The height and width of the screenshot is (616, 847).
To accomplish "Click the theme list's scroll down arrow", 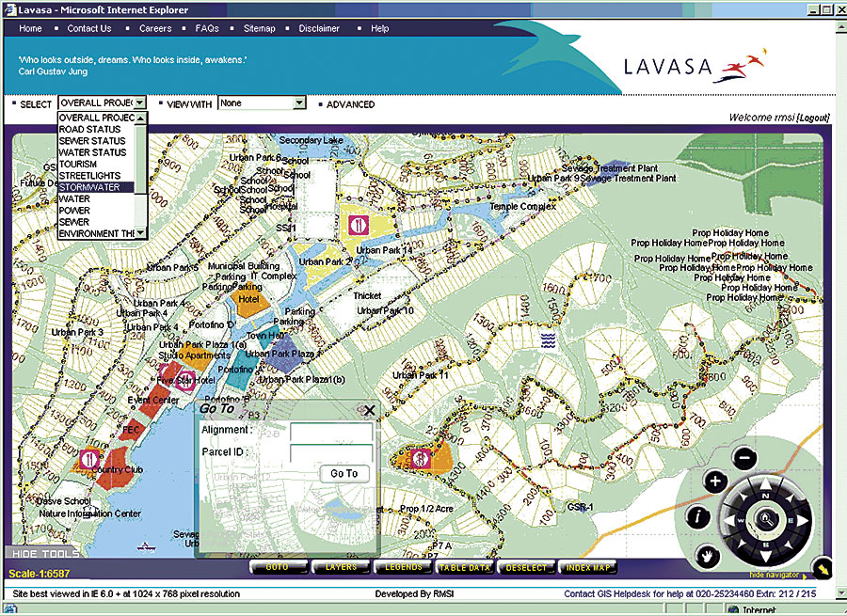I will [x=140, y=232].
